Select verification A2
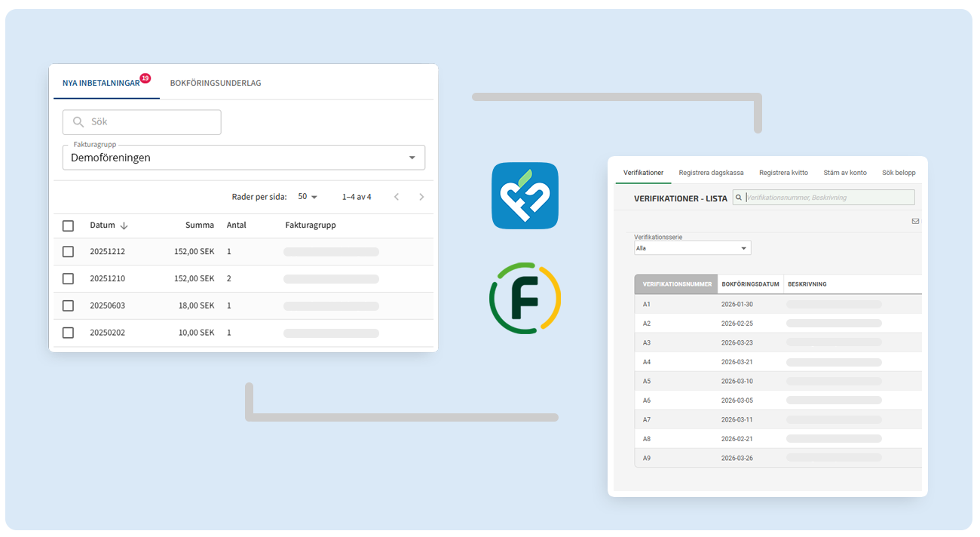The width and height of the screenshot is (980, 537). 647,324
